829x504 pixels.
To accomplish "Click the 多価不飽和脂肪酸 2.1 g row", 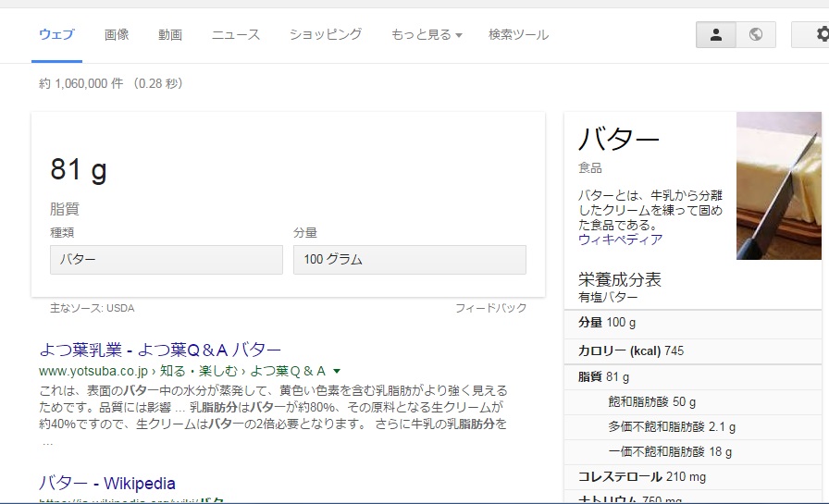I will [x=693, y=427].
